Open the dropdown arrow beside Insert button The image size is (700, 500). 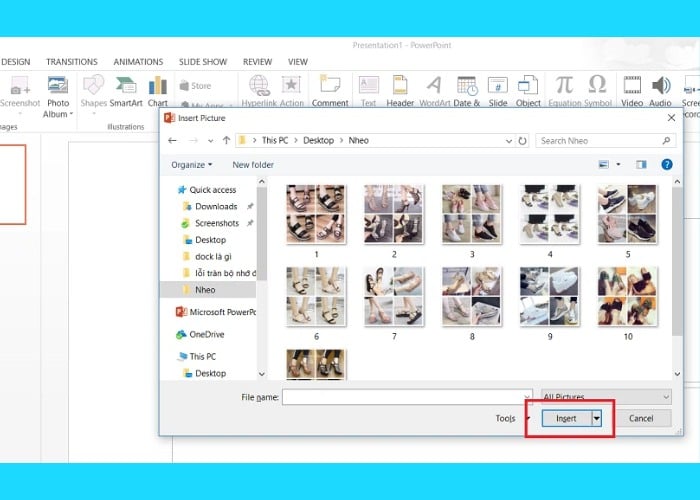[598, 419]
